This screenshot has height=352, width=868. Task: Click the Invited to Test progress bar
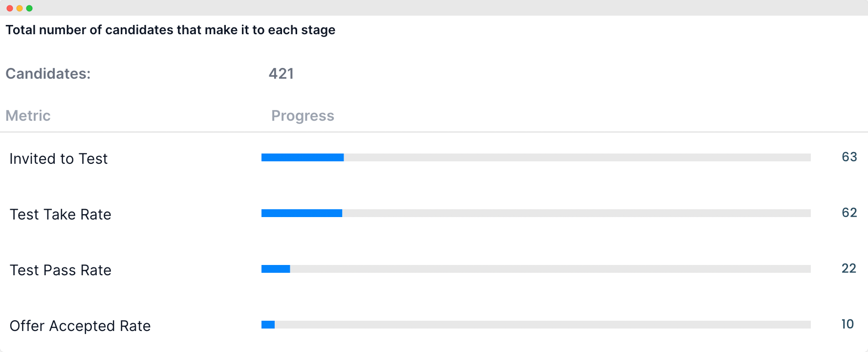536,157
